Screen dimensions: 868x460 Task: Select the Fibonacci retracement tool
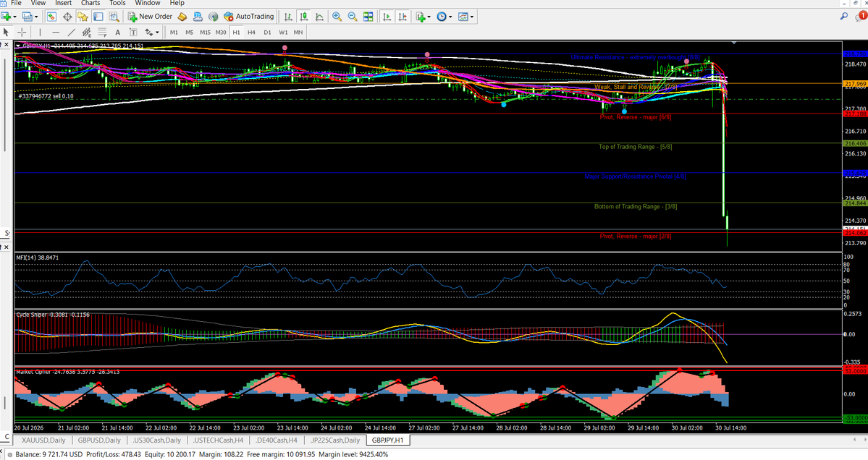point(102,32)
